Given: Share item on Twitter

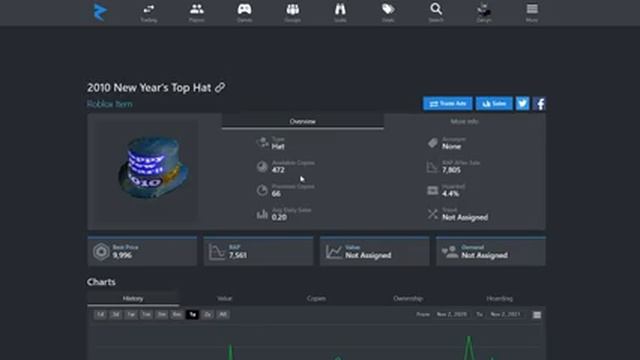Looking at the screenshot, I should [522, 104].
